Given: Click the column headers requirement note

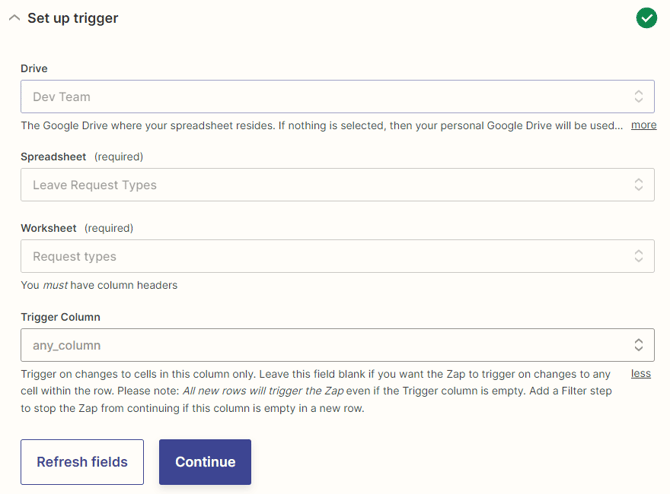Looking at the screenshot, I should [99, 285].
